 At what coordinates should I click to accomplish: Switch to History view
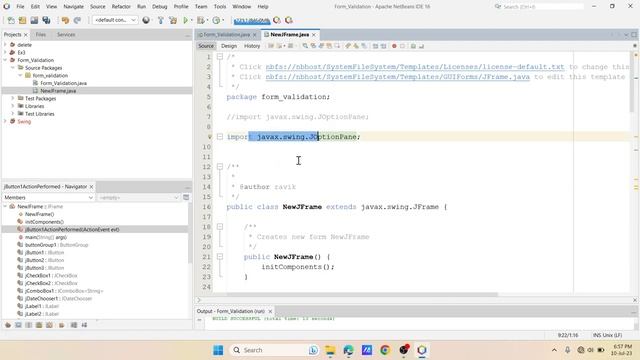coord(252,46)
